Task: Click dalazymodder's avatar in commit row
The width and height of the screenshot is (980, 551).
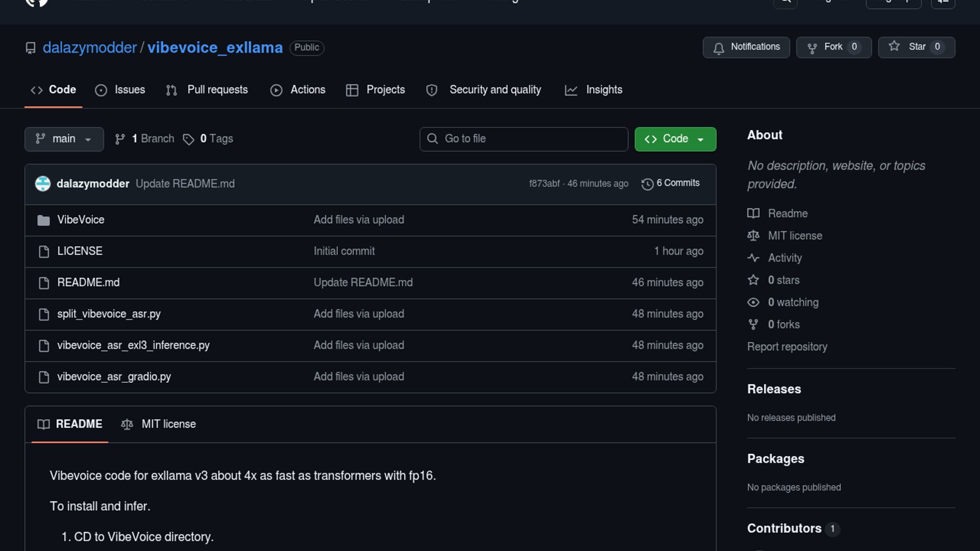Action: click(43, 184)
